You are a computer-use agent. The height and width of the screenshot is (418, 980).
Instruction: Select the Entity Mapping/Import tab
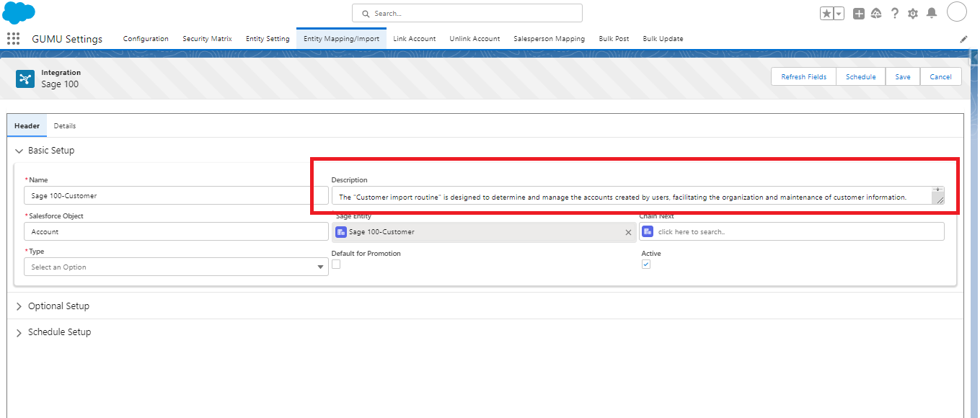341,39
